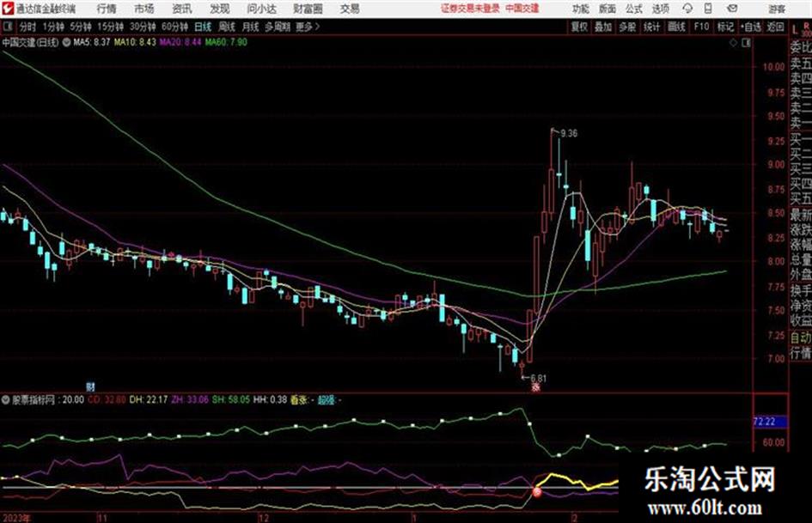The height and width of the screenshot is (523, 812).
Task: Click the 多股 multi-stock button
Action: [x=627, y=27]
